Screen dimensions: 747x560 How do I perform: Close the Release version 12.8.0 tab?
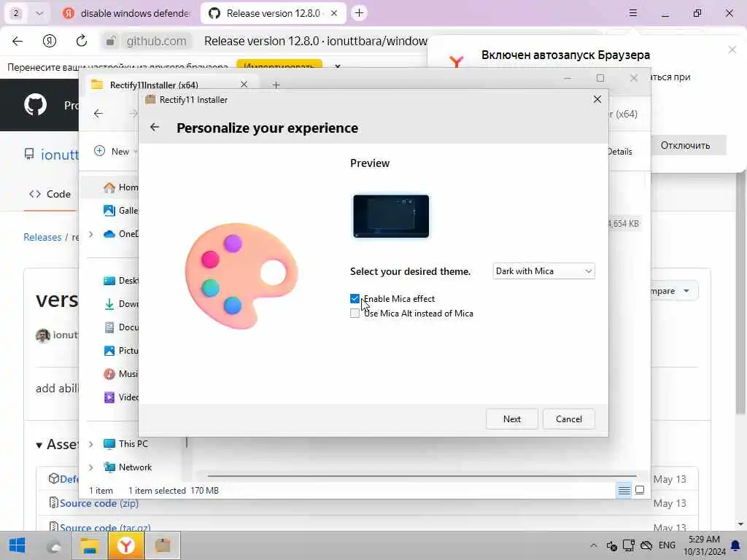(x=334, y=13)
